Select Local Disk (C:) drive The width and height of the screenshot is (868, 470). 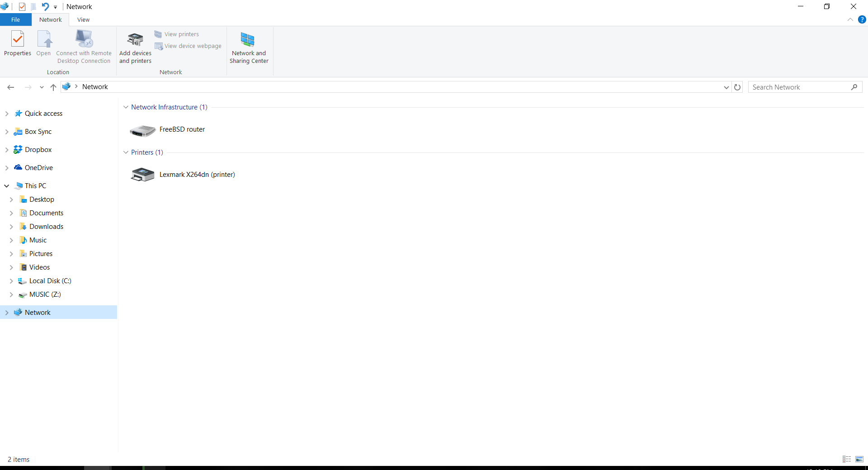tap(50, 281)
